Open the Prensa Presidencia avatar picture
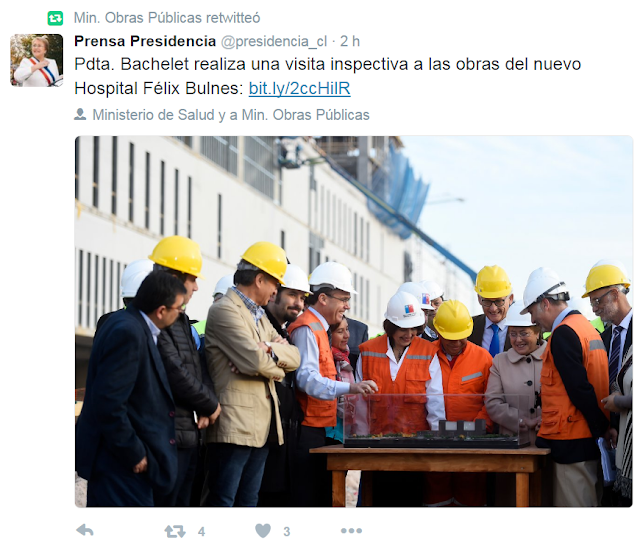640x551 pixels. [x=37, y=60]
